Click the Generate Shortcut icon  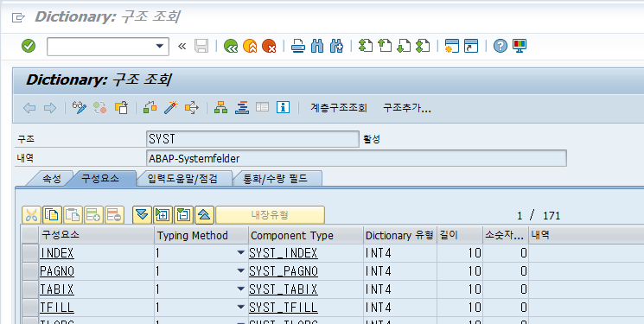(x=471, y=46)
